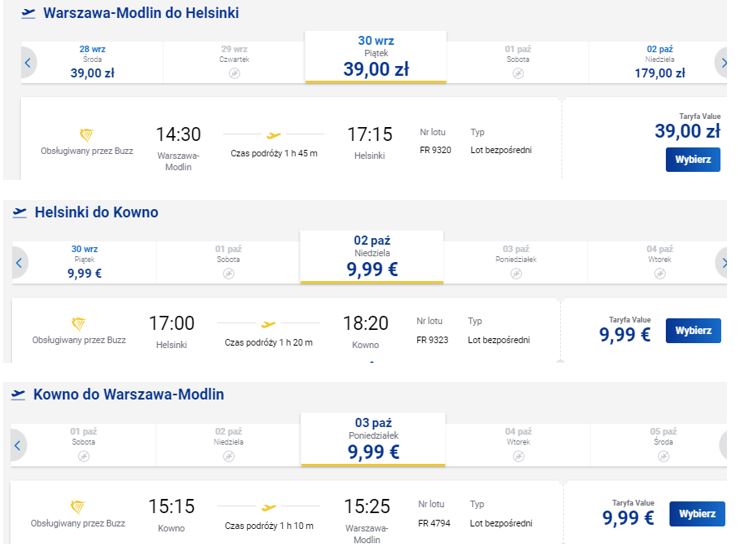Click Buzz operator logo on flight FR 4794
Screen dimensions: 745x549
click(x=77, y=507)
